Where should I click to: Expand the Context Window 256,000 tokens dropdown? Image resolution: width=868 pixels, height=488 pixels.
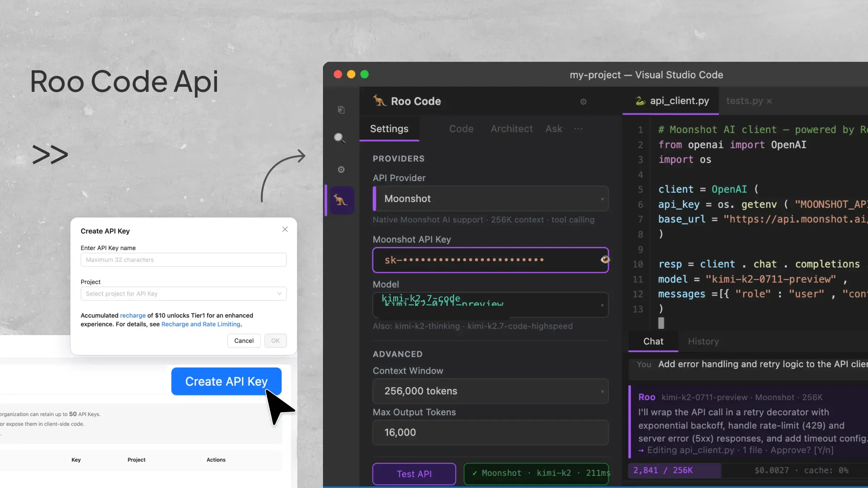pyautogui.click(x=490, y=391)
